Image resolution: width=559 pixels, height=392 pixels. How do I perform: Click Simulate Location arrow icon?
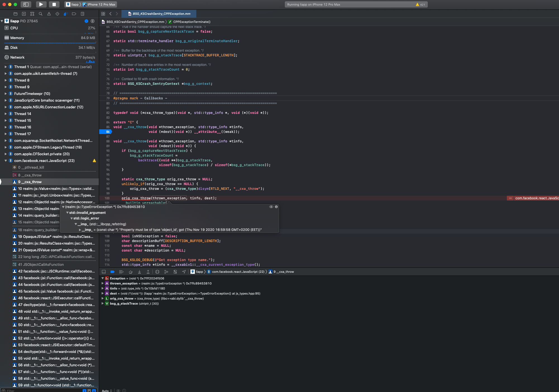[184, 272]
